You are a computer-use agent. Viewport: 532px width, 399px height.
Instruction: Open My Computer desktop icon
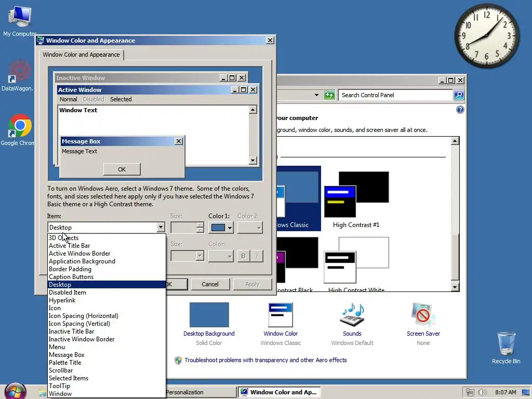coord(19,20)
